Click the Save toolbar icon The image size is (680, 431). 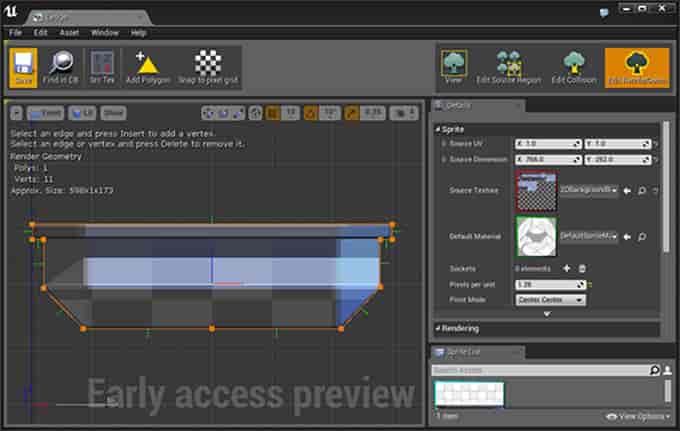point(24,67)
